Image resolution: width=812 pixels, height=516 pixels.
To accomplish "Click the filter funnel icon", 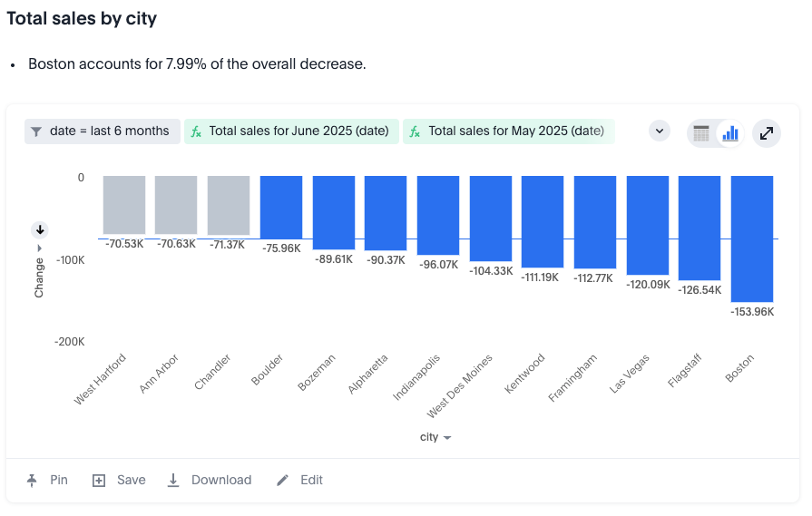I will (x=36, y=131).
